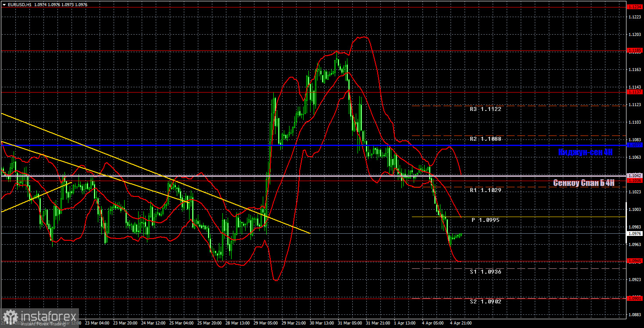This screenshot has width=644, height=328.
Task: Click the current price tag 1.0976
Action: pos(635,234)
